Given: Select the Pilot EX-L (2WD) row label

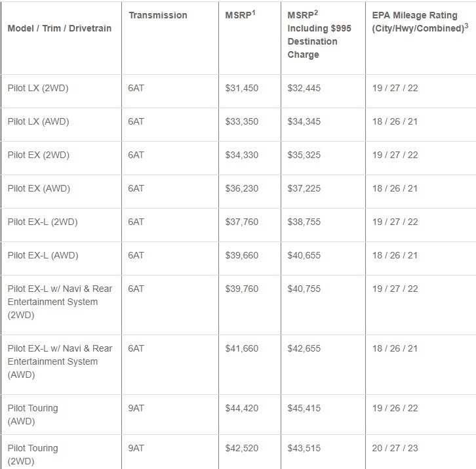Looking at the screenshot, I should (42, 222).
